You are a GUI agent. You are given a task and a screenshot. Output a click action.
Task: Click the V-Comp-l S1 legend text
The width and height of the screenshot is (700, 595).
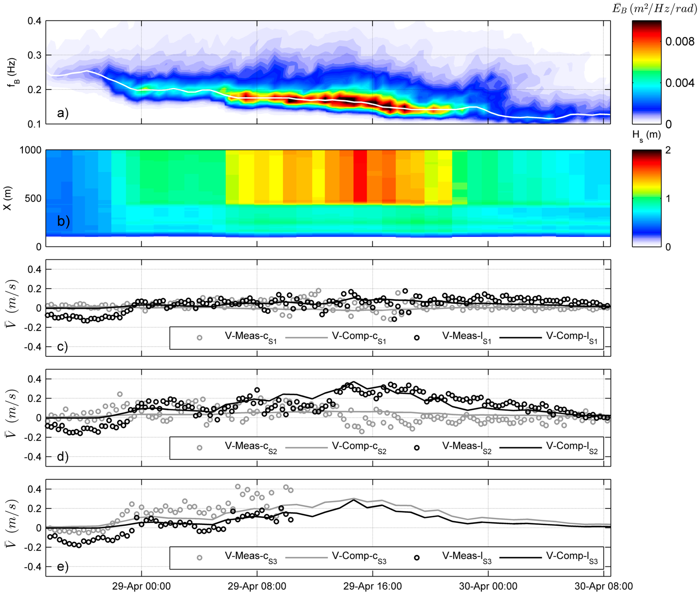pyautogui.click(x=571, y=337)
